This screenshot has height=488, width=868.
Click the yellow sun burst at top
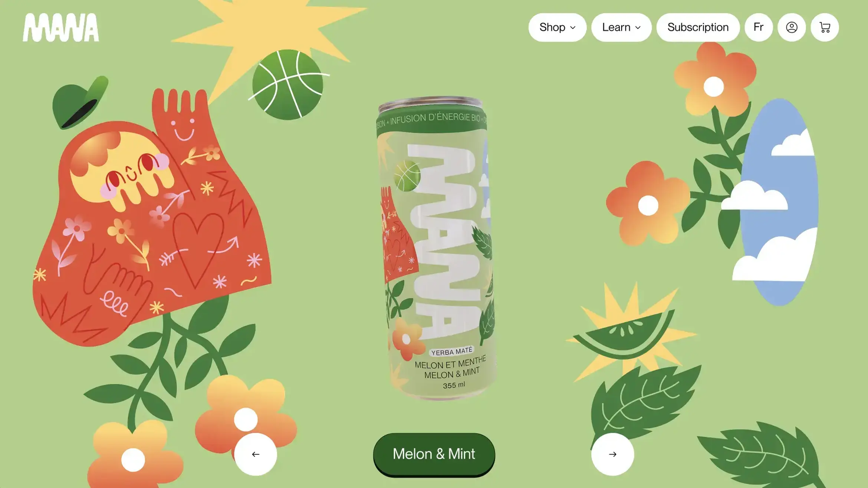tap(267, 41)
